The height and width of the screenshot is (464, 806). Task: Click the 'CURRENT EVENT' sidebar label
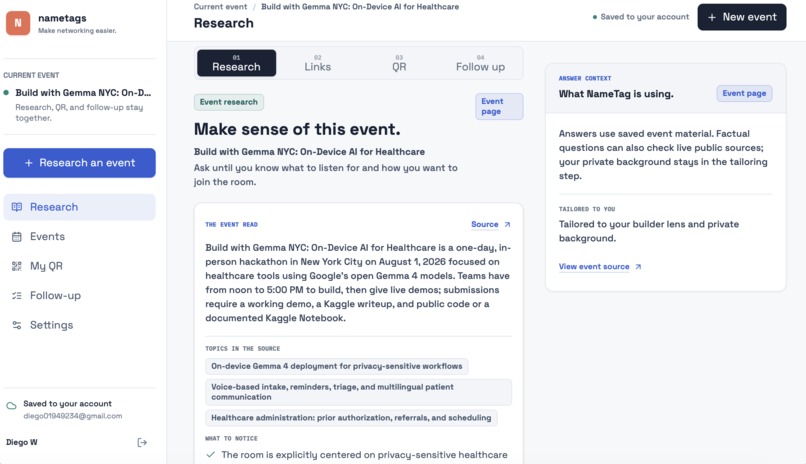coord(31,75)
